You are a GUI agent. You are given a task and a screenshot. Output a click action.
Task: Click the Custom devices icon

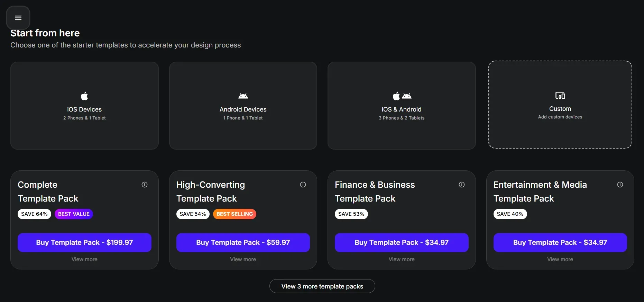click(x=560, y=95)
